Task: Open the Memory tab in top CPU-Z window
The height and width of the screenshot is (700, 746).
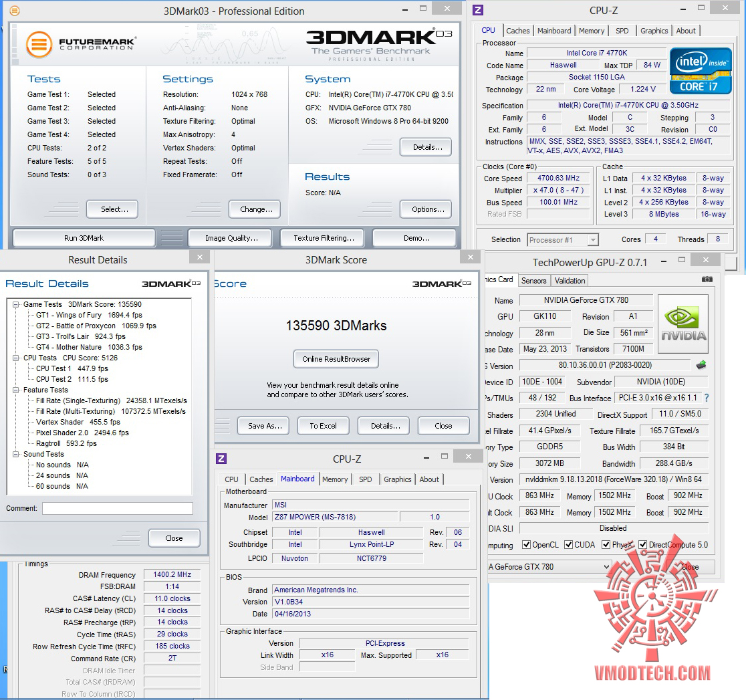Action: tap(592, 31)
